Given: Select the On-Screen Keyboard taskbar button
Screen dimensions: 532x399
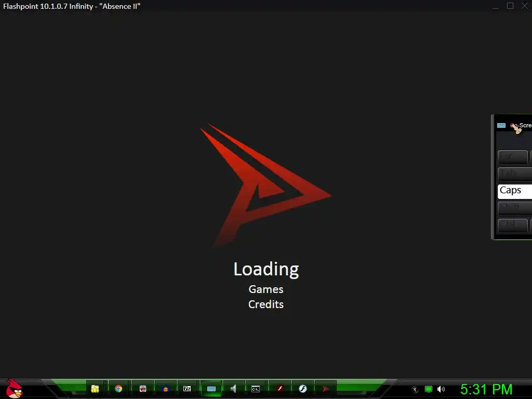Looking at the screenshot, I should (x=211, y=389).
